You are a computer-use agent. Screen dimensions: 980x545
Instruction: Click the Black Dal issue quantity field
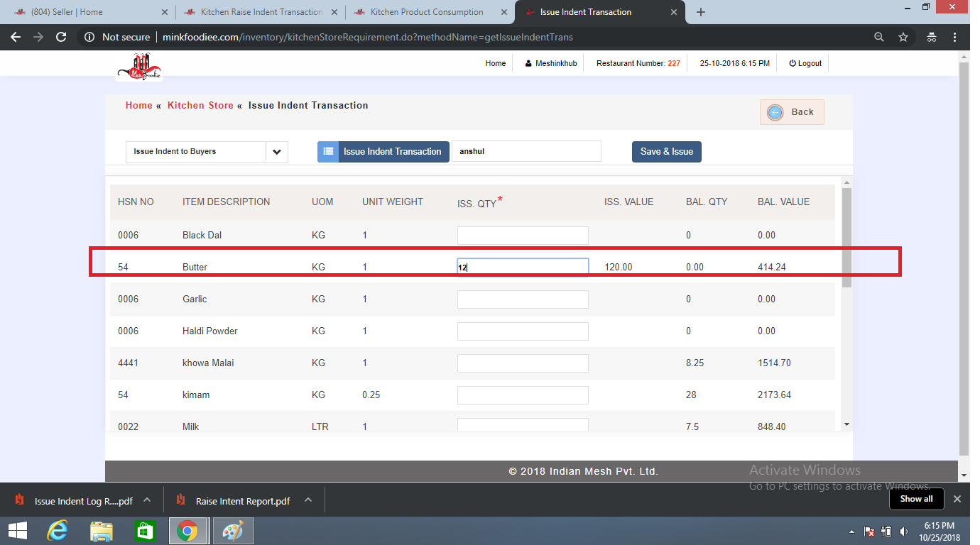click(523, 236)
